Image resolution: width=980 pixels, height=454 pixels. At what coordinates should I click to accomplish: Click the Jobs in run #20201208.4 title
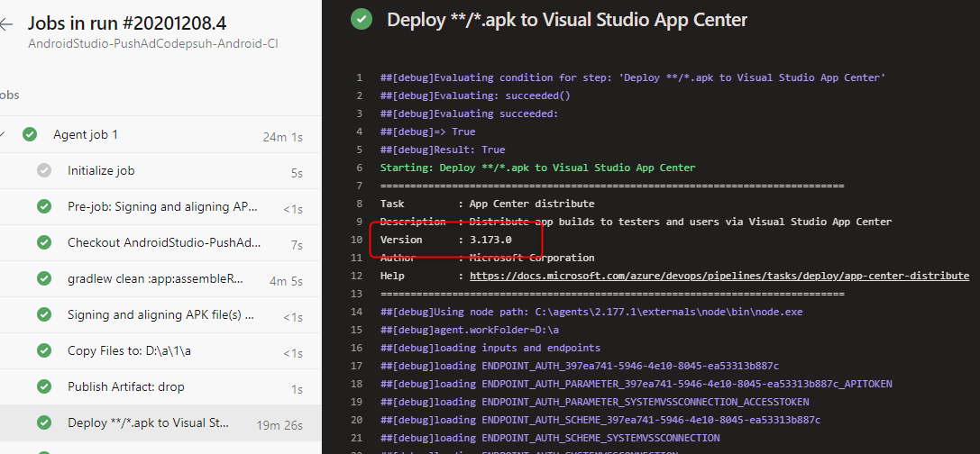click(127, 23)
